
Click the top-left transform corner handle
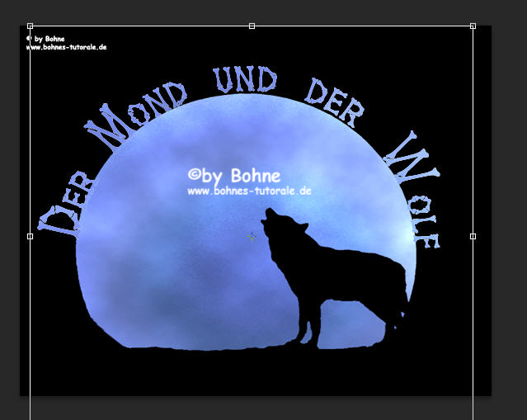pos(31,26)
